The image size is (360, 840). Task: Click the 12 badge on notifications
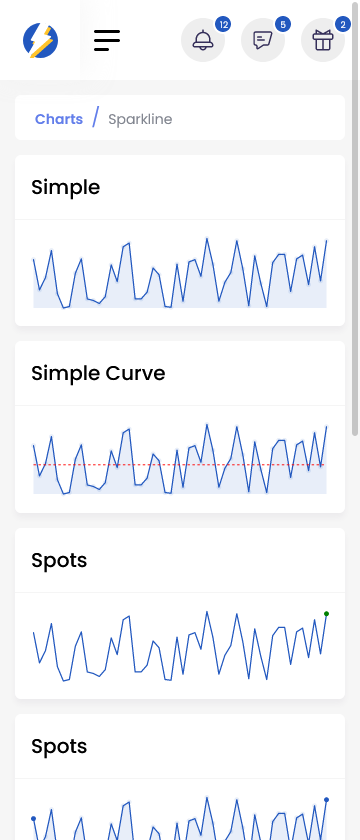point(223,24)
